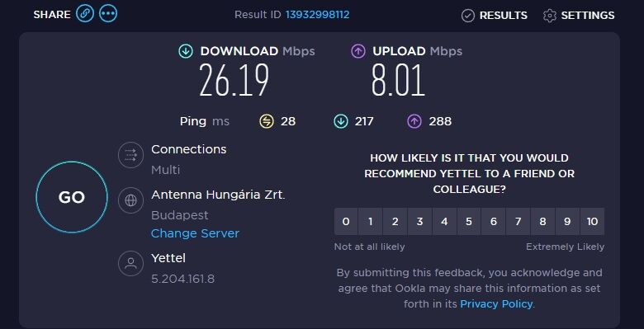Image resolution: width=644 pixels, height=329 pixels.
Task: Click the Connections mode icon
Action: click(x=130, y=155)
